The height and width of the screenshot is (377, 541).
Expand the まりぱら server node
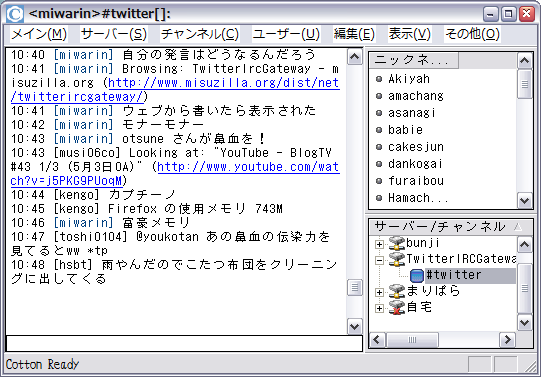(x=379, y=292)
